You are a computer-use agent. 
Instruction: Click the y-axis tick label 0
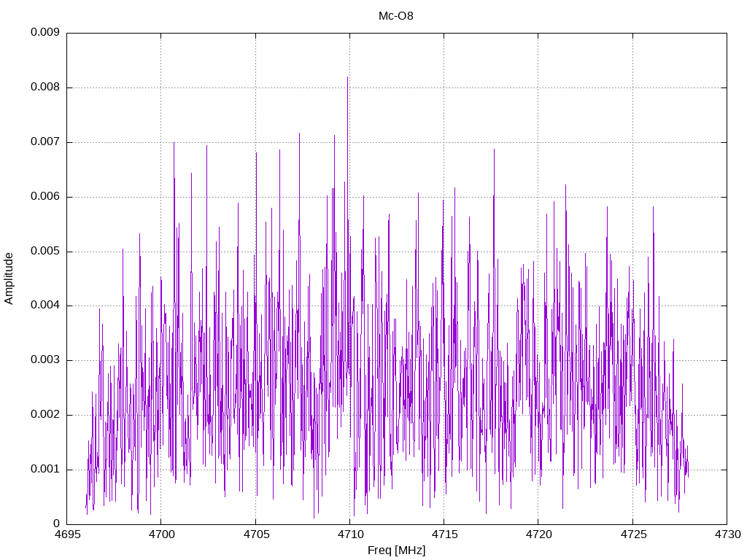point(57,524)
